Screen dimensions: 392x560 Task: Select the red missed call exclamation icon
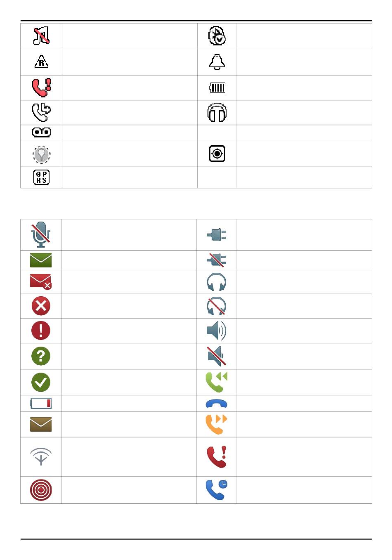tap(217, 457)
